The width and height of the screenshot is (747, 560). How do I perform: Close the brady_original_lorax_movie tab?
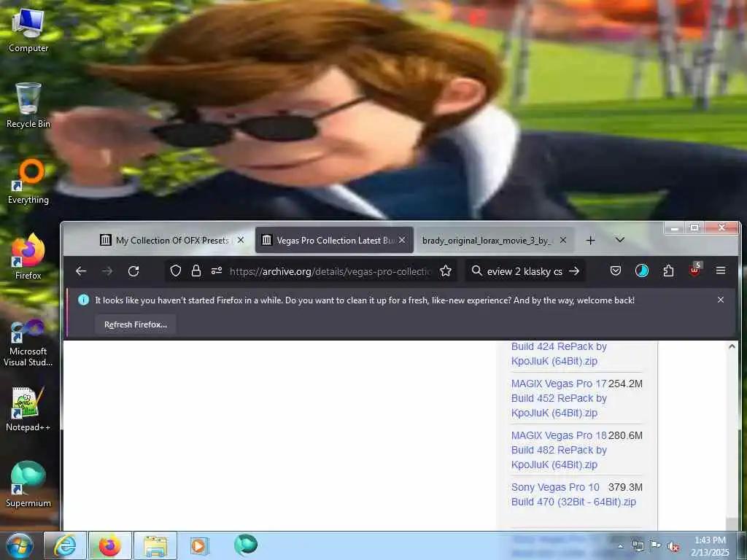(563, 240)
